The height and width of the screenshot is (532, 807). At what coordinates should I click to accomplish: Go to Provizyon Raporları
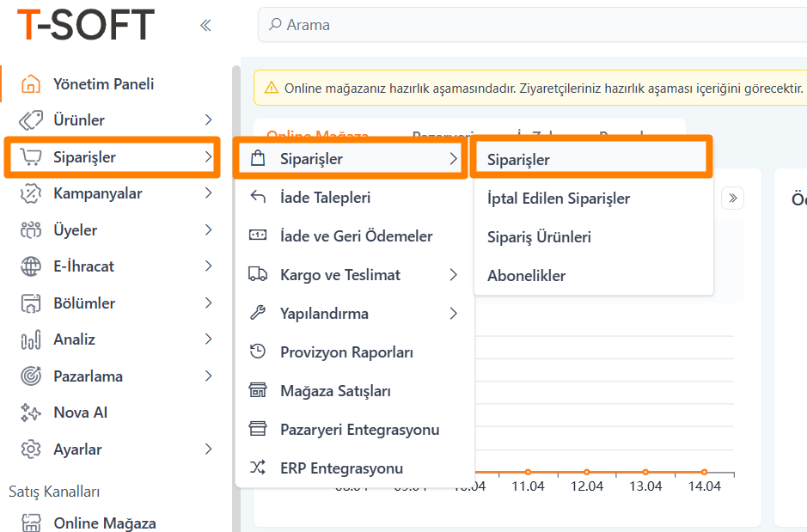pos(346,352)
